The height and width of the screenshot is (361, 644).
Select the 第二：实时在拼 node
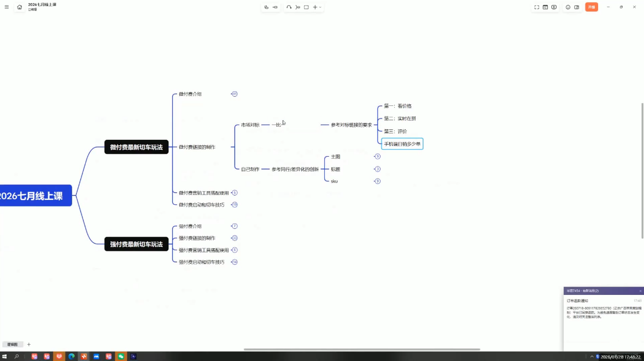[400, 119]
